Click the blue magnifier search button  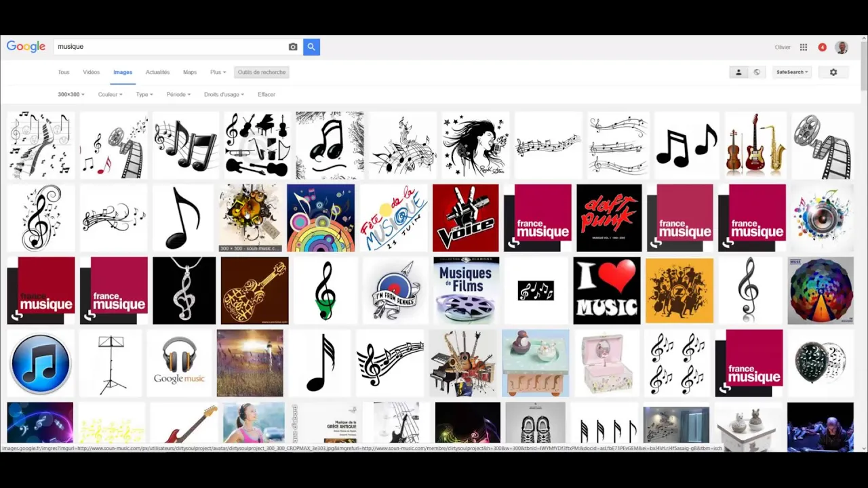311,47
